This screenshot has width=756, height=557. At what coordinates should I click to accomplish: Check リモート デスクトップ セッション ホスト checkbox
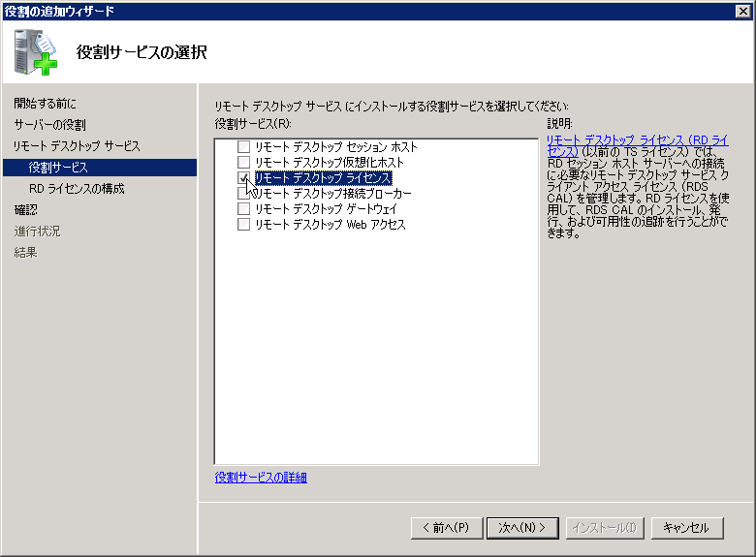[x=243, y=146]
